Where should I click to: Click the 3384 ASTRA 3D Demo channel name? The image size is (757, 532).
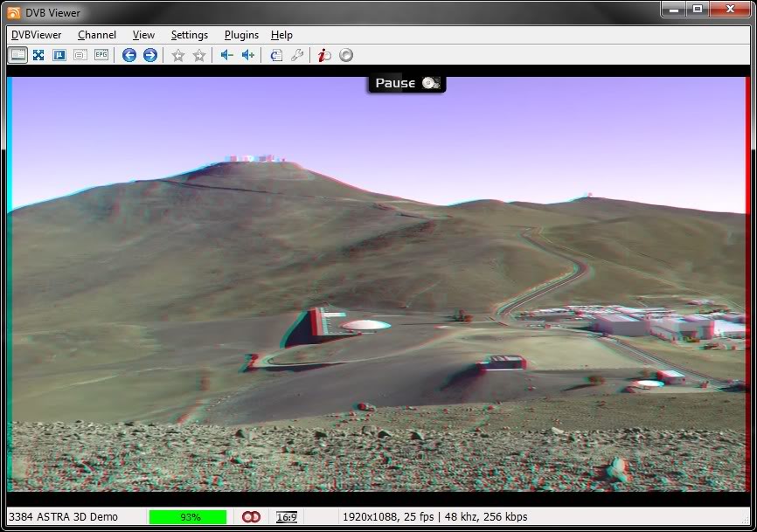coord(63,517)
